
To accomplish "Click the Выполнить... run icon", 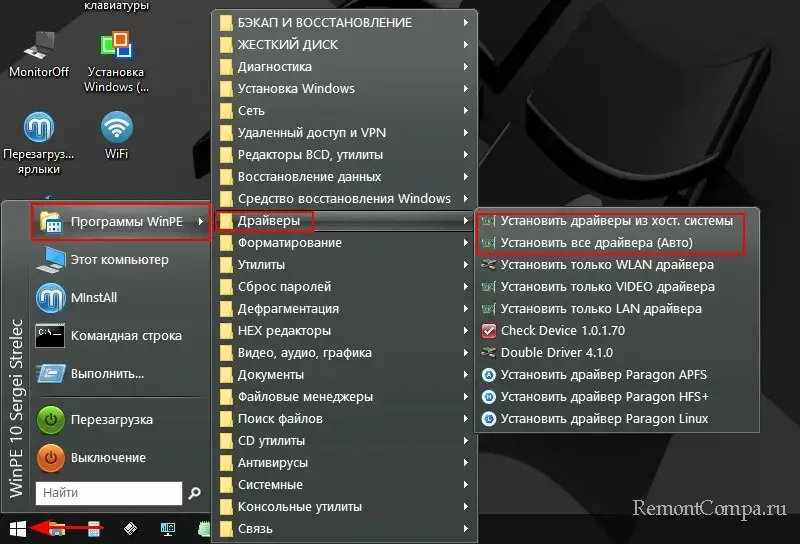I will pos(51,374).
